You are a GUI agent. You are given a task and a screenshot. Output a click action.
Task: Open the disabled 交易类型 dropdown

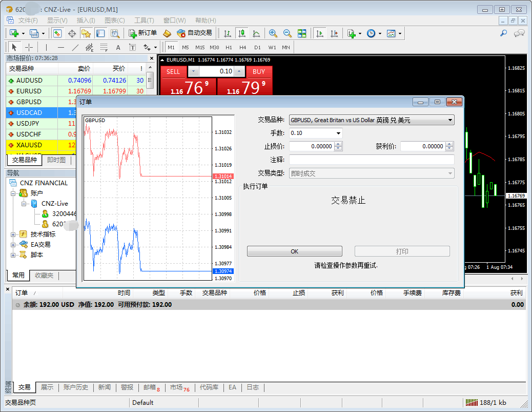(x=372, y=173)
